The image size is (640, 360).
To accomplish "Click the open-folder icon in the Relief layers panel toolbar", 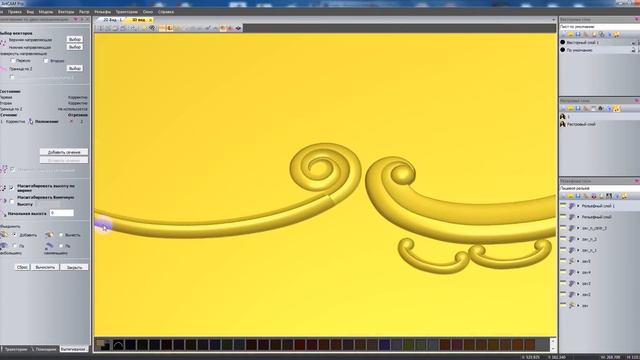I will [x=571, y=196].
